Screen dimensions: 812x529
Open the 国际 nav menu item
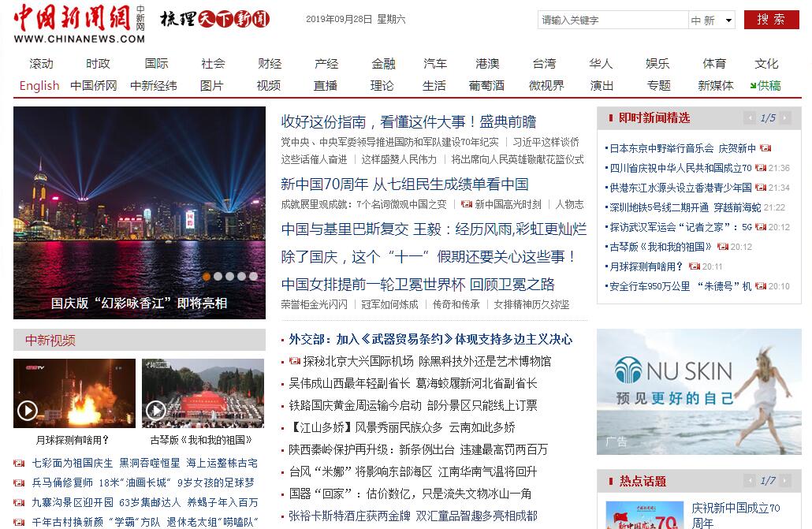(x=156, y=64)
